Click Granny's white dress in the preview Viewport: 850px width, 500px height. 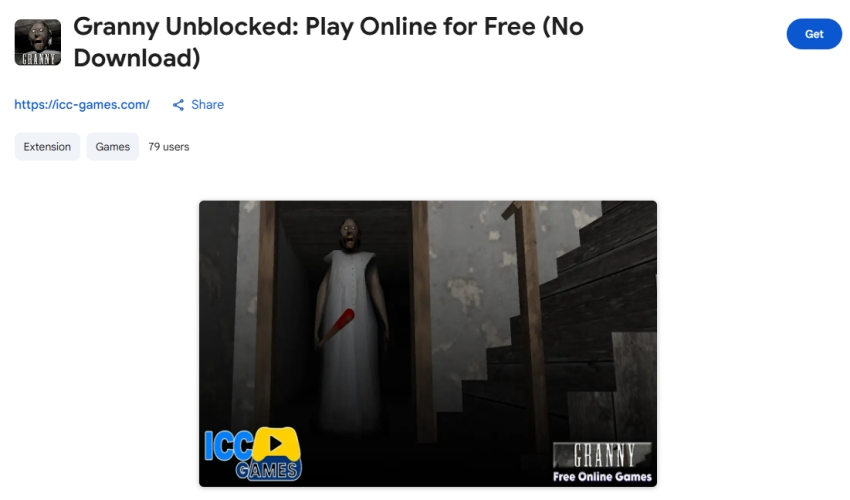(x=352, y=336)
